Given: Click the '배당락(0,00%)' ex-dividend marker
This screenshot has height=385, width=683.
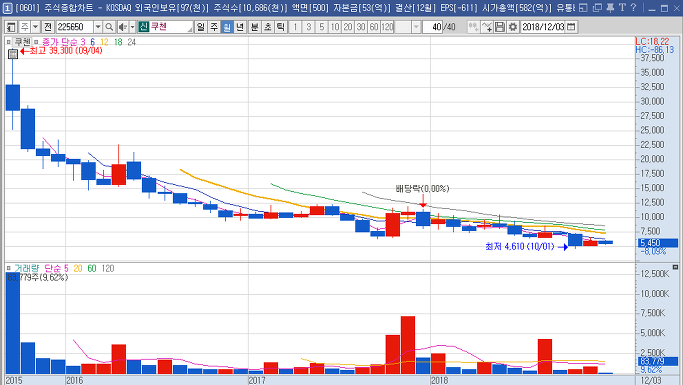Looking at the screenshot, I should (x=422, y=189).
